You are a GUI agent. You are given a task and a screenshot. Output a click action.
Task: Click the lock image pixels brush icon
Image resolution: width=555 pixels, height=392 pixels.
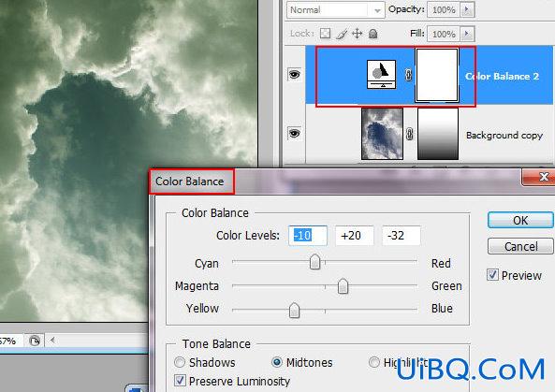(x=342, y=34)
